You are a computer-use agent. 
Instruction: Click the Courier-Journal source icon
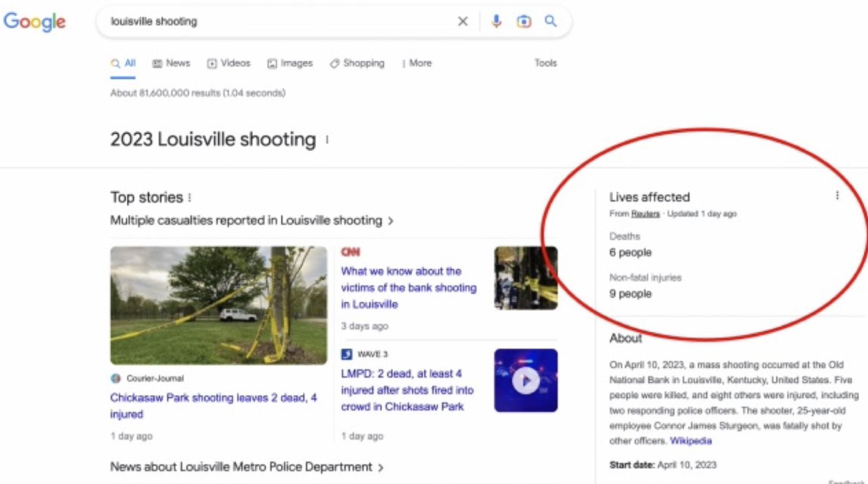pyautogui.click(x=116, y=378)
